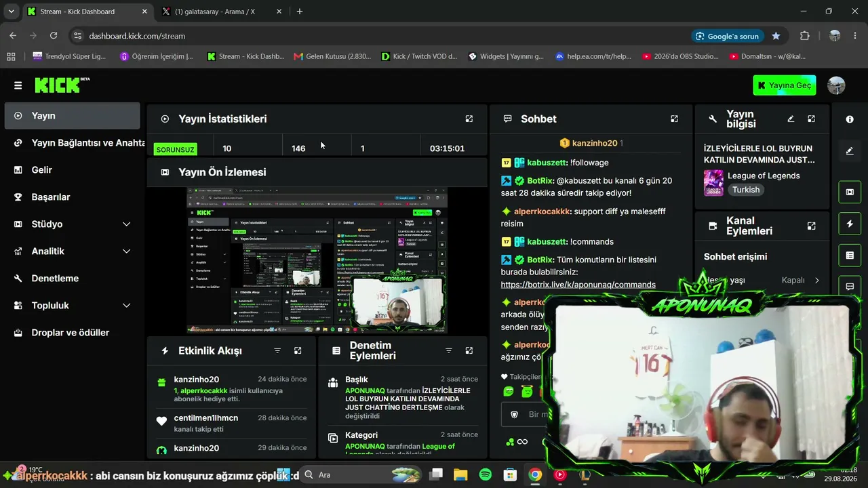The height and width of the screenshot is (488, 868).
Task: Filter the Denetim Eylemleri list
Action: pos(448,350)
